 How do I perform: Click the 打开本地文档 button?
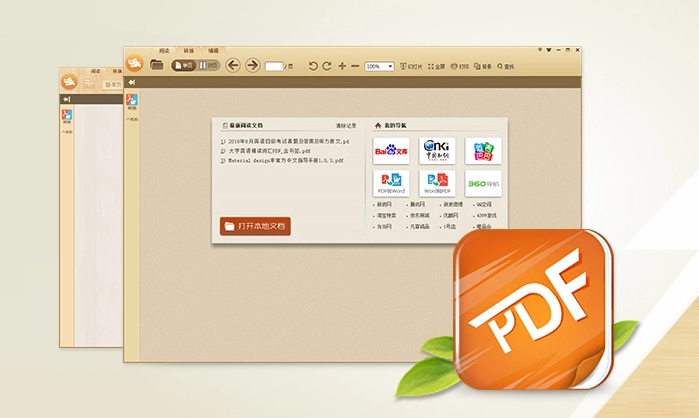[255, 226]
